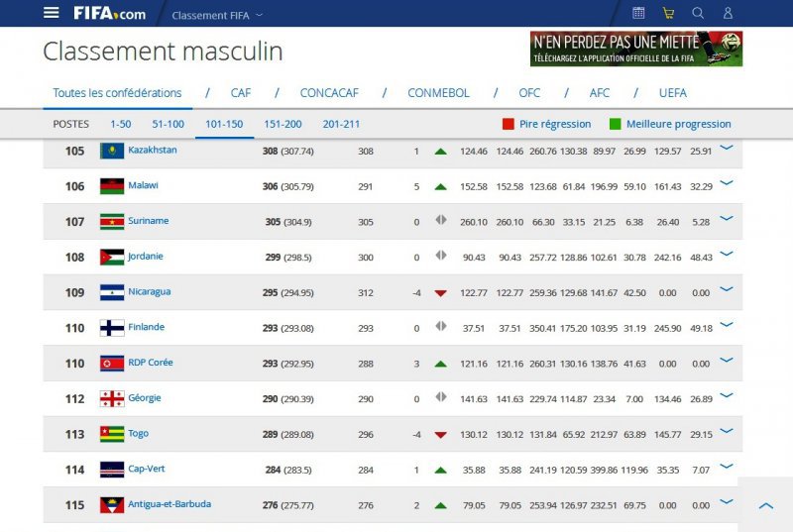
Task: Click the FIFA.com logo
Action: (109, 14)
